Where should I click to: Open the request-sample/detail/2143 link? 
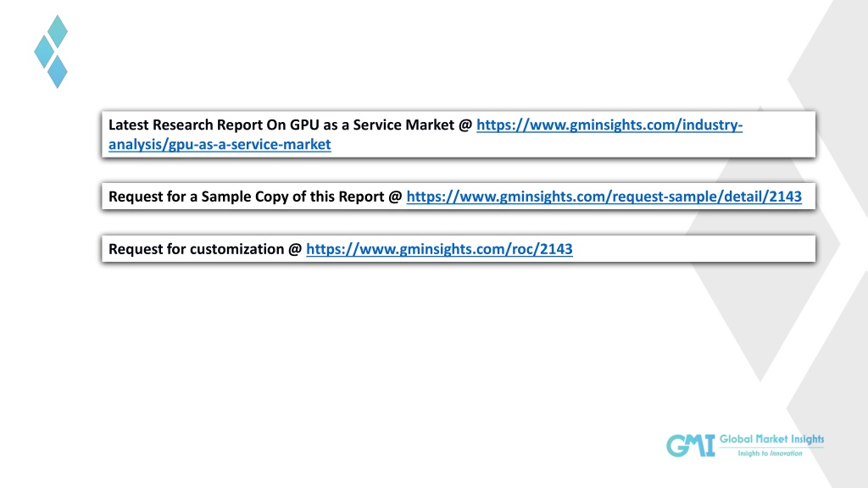coord(604,197)
